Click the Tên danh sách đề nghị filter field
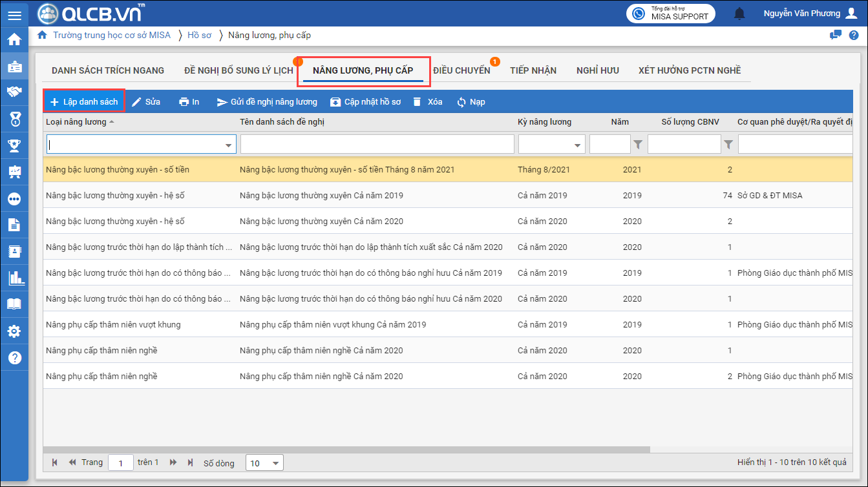The image size is (868, 487). (x=377, y=145)
